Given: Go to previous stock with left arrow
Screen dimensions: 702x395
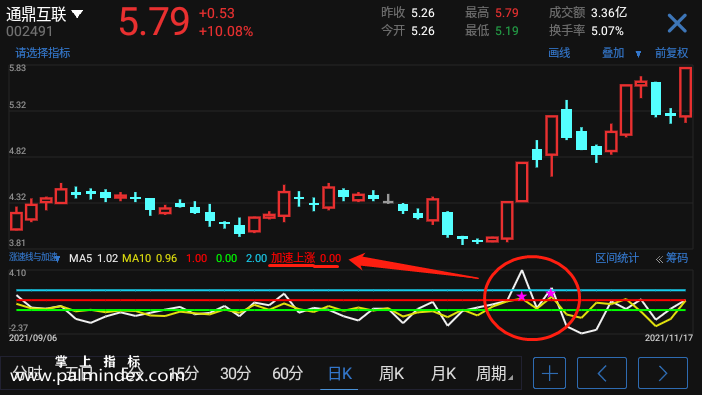Looking at the screenshot, I should coord(602,373).
